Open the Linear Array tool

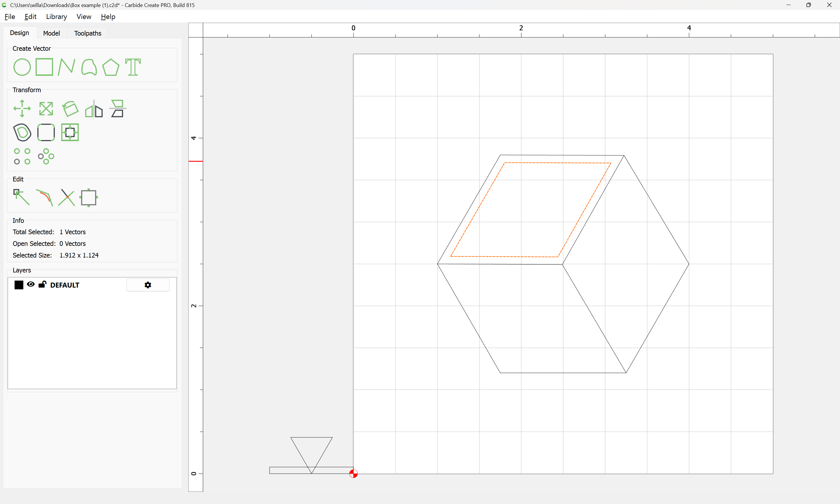click(22, 156)
